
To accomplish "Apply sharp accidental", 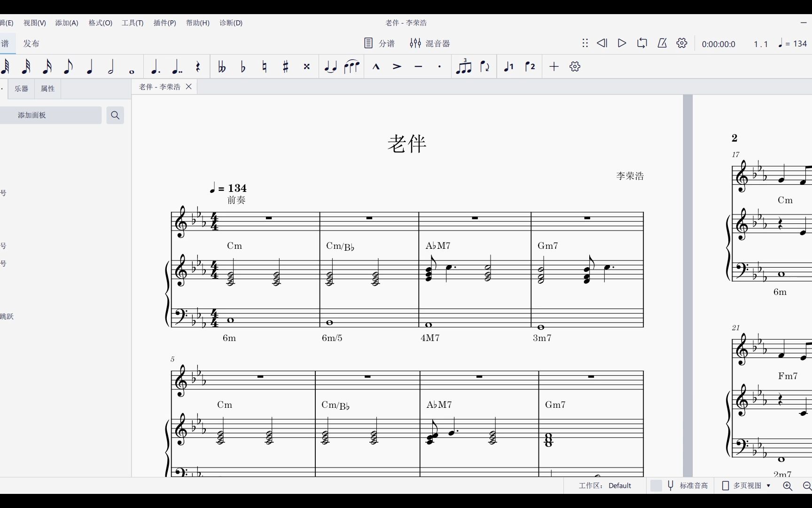I will pos(286,67).
